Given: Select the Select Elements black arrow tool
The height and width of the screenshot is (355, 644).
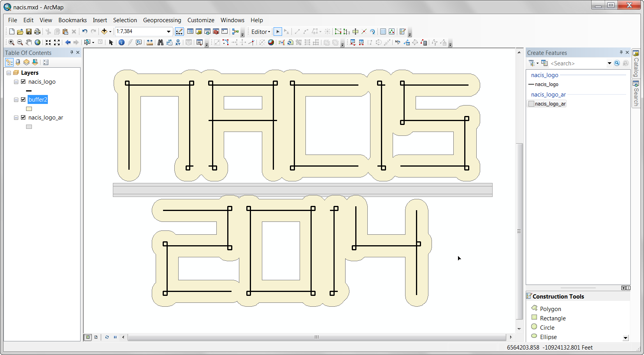Looking at the screenshot, I should (111, 42).
